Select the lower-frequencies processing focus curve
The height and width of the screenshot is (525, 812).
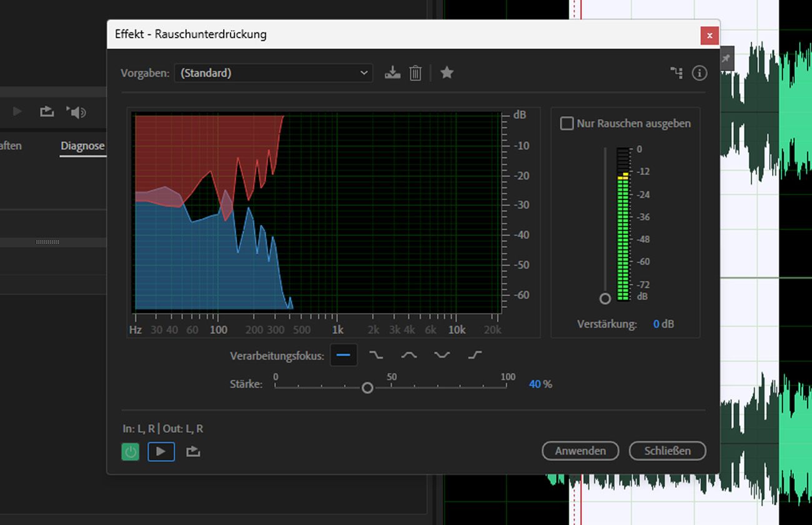(x=375, y=355)
